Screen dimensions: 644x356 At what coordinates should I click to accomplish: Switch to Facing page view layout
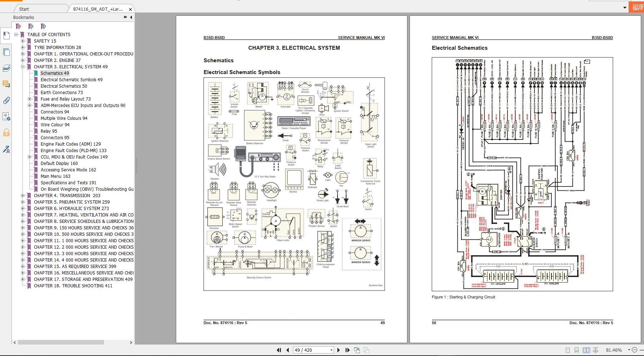585,350
